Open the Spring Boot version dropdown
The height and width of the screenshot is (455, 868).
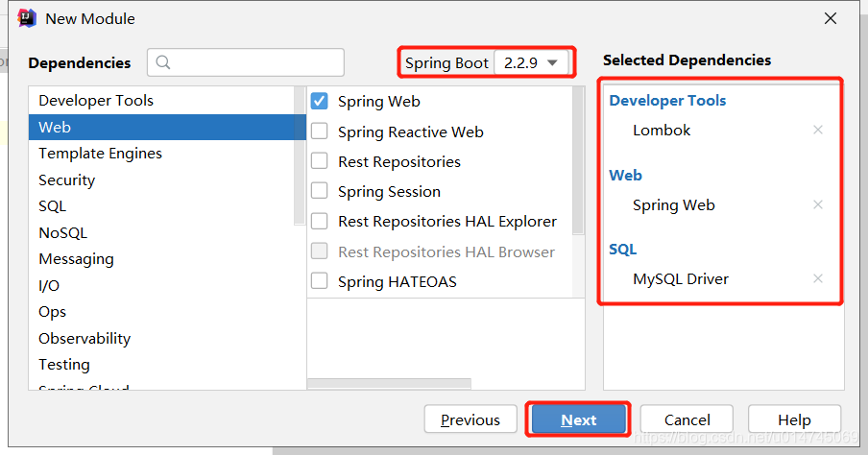531,62
